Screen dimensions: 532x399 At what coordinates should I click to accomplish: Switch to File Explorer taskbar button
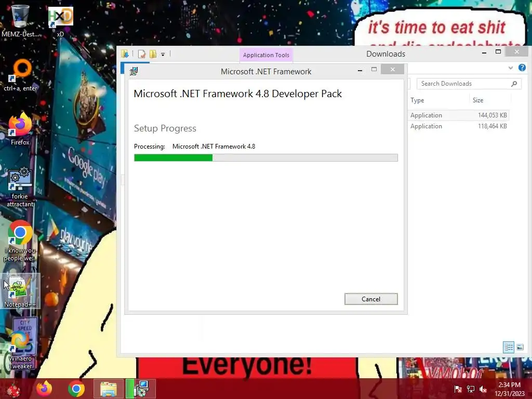pos(109,389)
